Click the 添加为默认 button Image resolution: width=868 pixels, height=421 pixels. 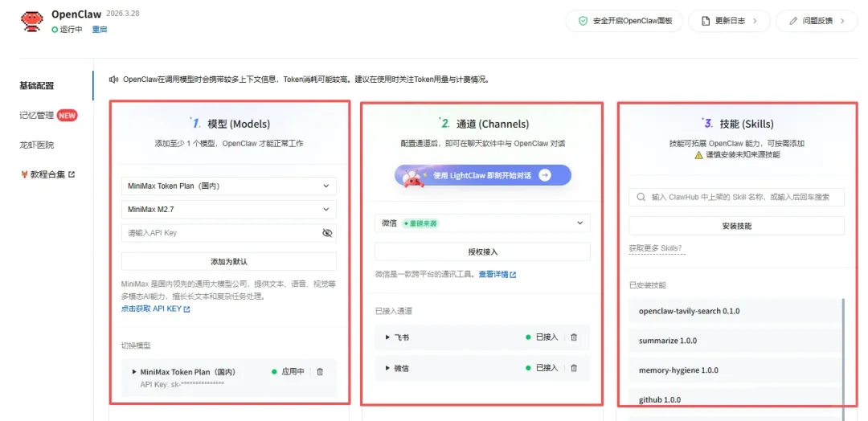pyautogui.click(x=228, y=261)
